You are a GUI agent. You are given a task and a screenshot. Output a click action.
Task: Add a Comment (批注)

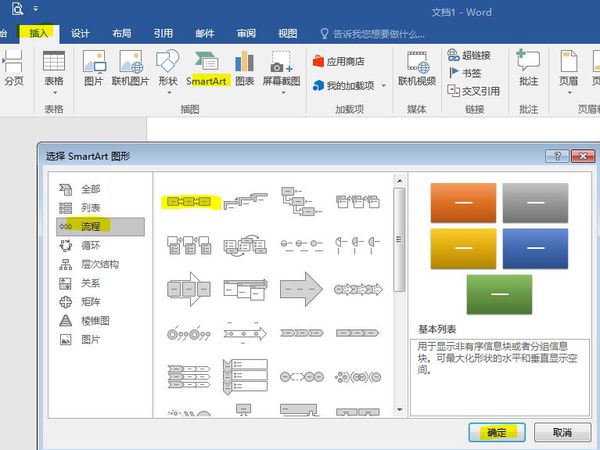528,68
